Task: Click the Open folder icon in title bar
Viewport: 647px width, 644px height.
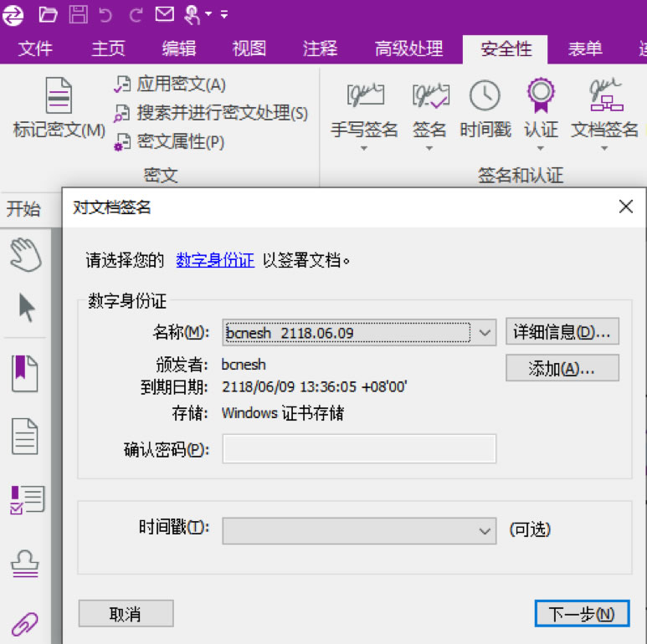Action: pyautogui.click(x=49, y=14)
